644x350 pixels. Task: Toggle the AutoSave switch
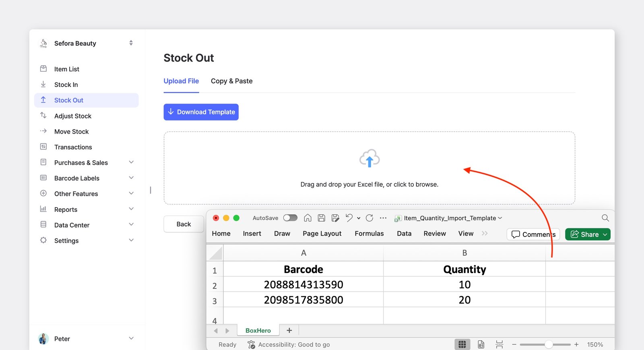[x=290, y=218]
